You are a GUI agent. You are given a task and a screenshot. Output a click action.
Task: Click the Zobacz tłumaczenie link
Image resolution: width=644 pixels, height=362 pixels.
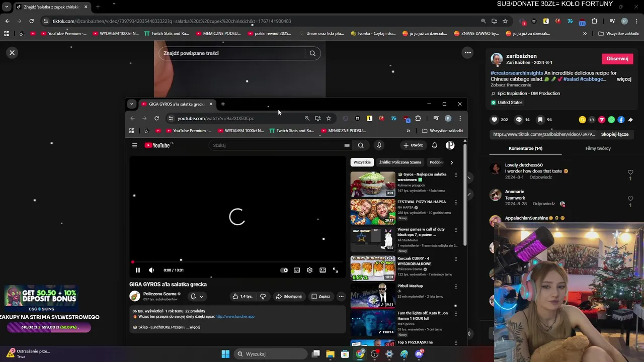(510, 85)
